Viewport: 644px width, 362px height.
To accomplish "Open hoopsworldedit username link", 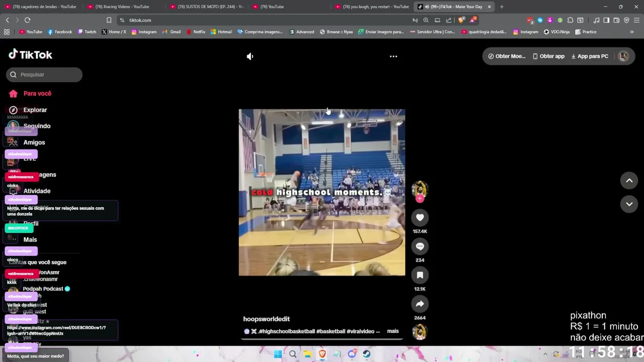I will pos(266,319).
